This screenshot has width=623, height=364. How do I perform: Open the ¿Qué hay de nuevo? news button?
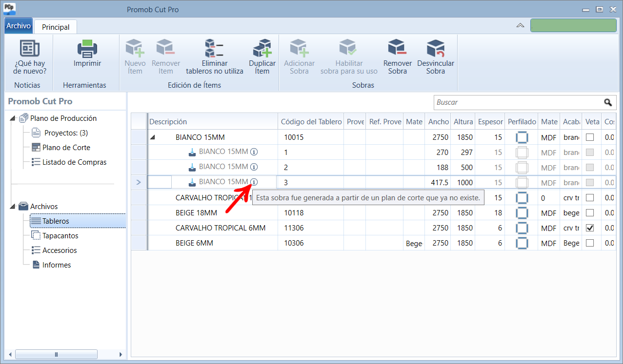[30, 57]
